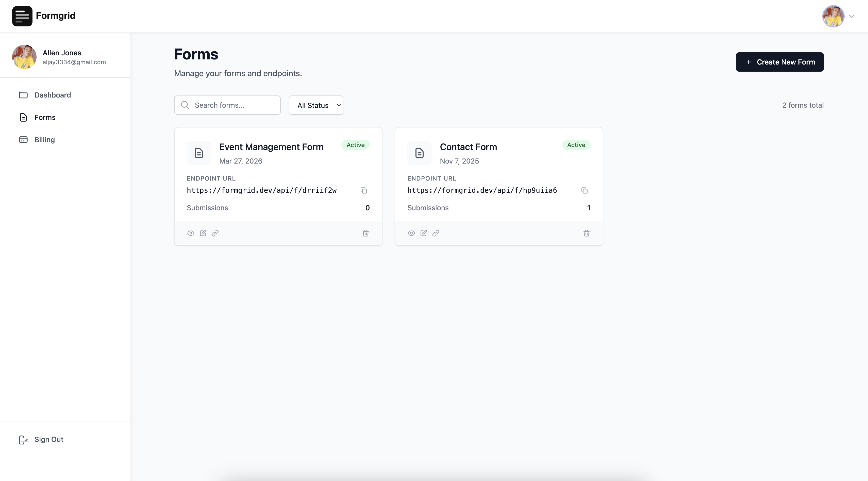View Event Management Form via eye icon

(x=191, y=233)
